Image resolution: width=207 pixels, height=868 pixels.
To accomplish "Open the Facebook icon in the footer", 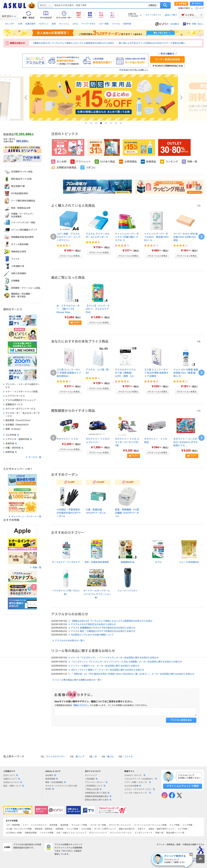I will click(172, 795).
